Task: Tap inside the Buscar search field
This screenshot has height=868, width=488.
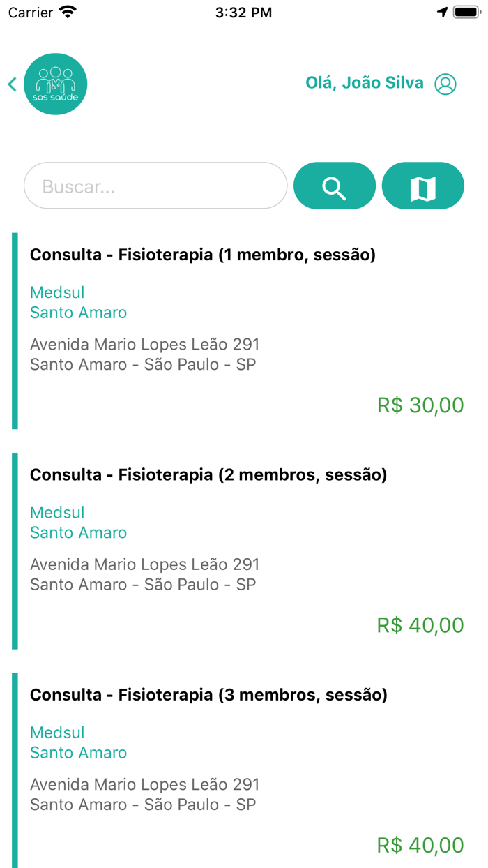Action: [x=155, y=186]
